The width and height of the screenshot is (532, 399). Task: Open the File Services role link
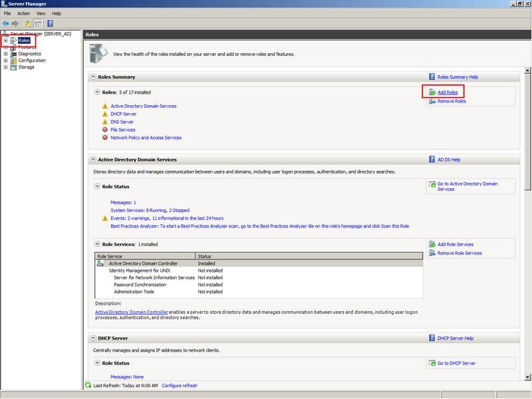point(123,130)
